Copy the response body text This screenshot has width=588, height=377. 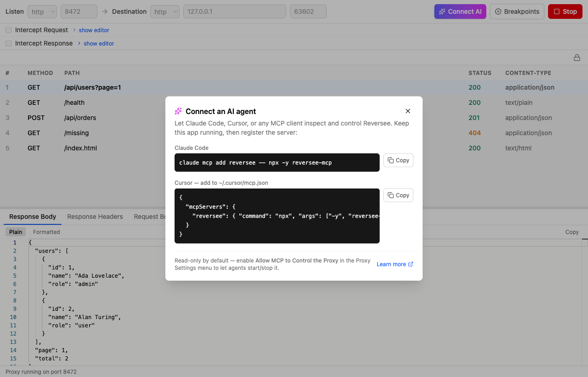[572, 232]
